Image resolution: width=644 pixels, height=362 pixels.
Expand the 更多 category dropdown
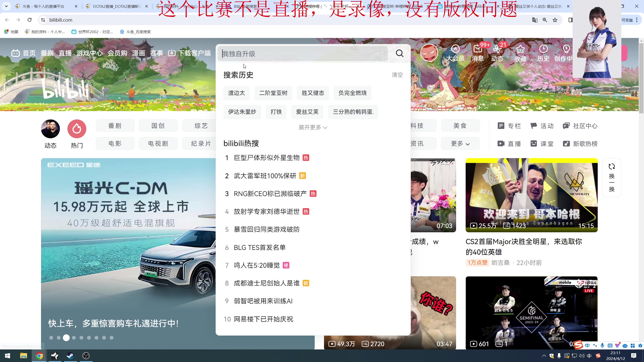460,144
